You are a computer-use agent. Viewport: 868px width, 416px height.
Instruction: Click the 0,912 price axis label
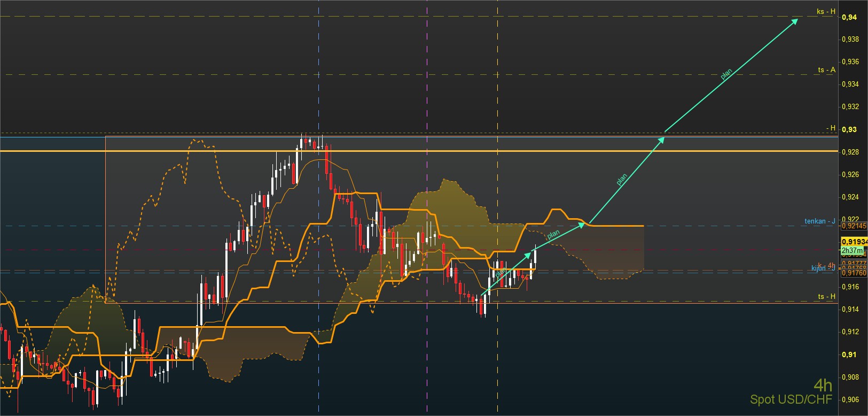850,332
